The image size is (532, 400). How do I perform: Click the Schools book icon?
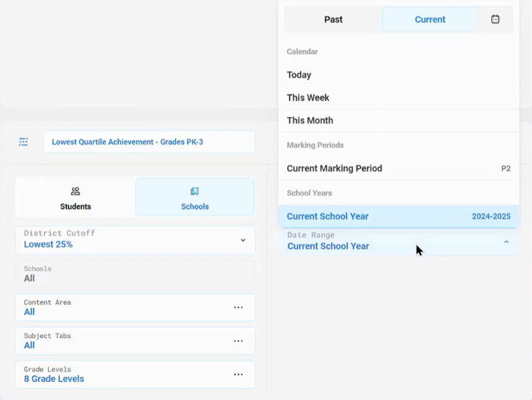(194, 192)
